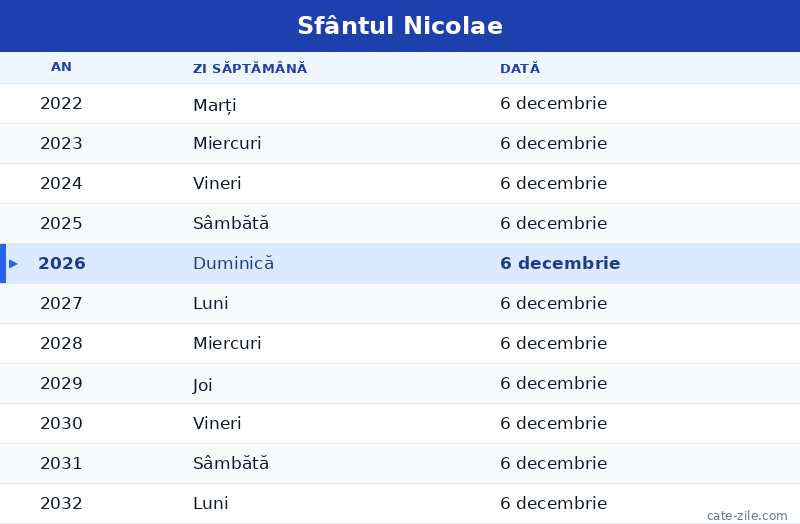Click the arrow marker beside 2026

(13, 264)
